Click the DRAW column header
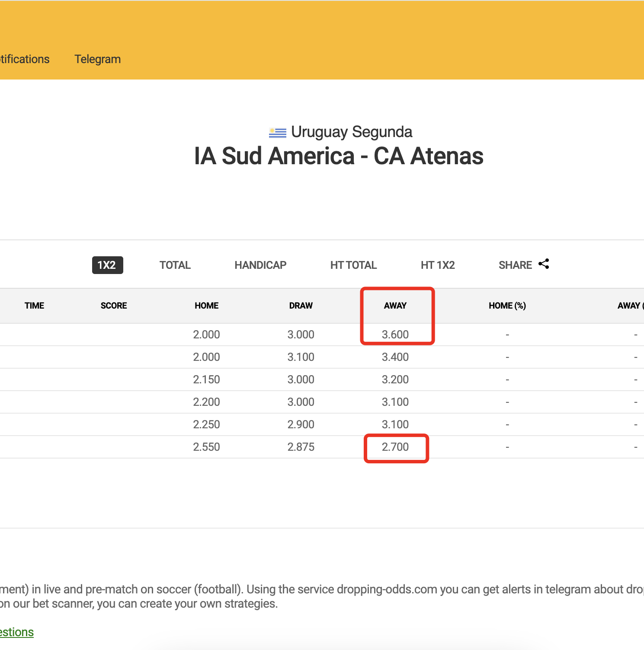Image resolution: width=644 pixels, height=650 pixels. (x=301, y=306)
